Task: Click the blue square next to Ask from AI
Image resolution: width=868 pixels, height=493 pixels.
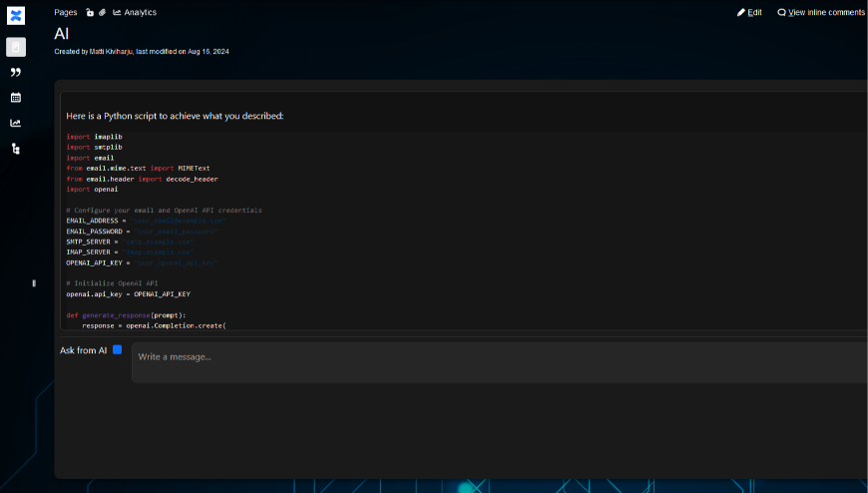Action: pos(118,349)
